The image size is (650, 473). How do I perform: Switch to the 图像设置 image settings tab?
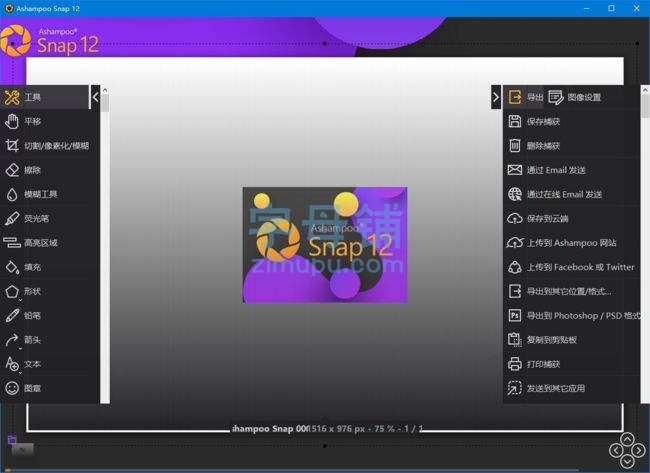(x=575, y=97)
